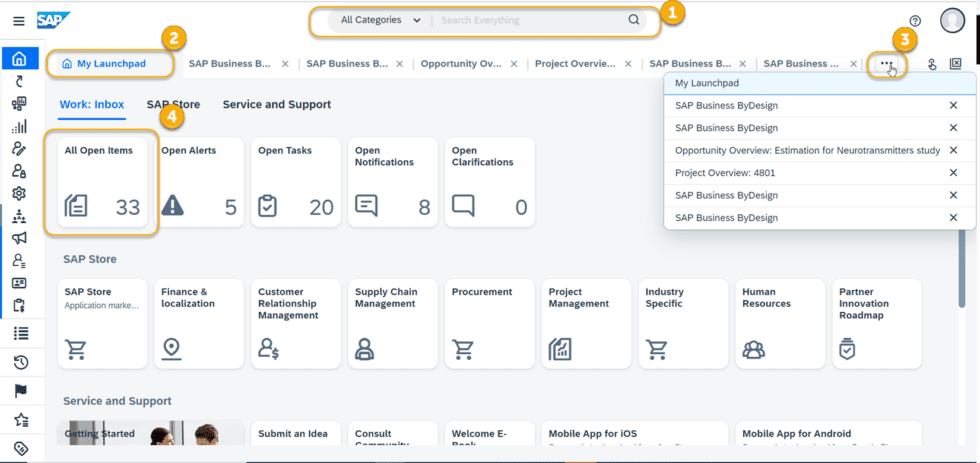Open the star favorites list icon
Screen dimensions: 980x463
[21, 420]
